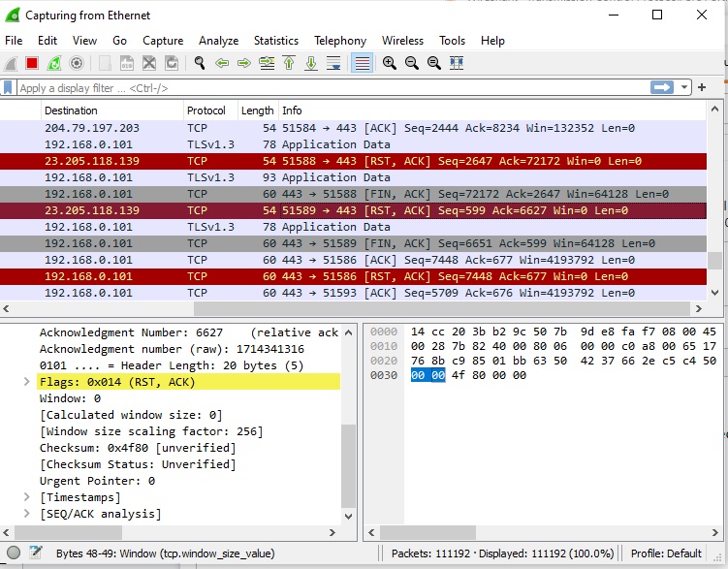Toggle packet list colorize rules icon
The image size is (728, 569).
(x=362, y=63)
